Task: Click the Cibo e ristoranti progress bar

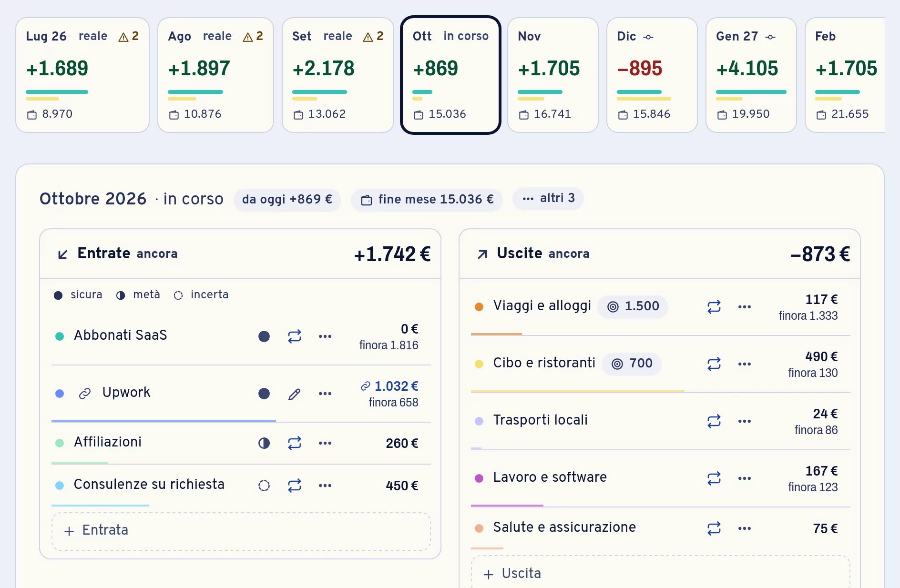Action: (x=577, y=391)
